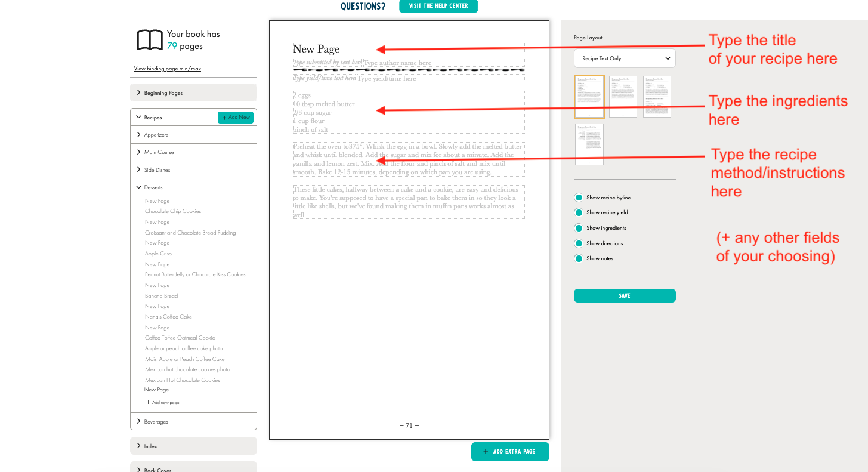Click the Save button
The width and height of the screenshot is (868, 472).
pos(624,296)
